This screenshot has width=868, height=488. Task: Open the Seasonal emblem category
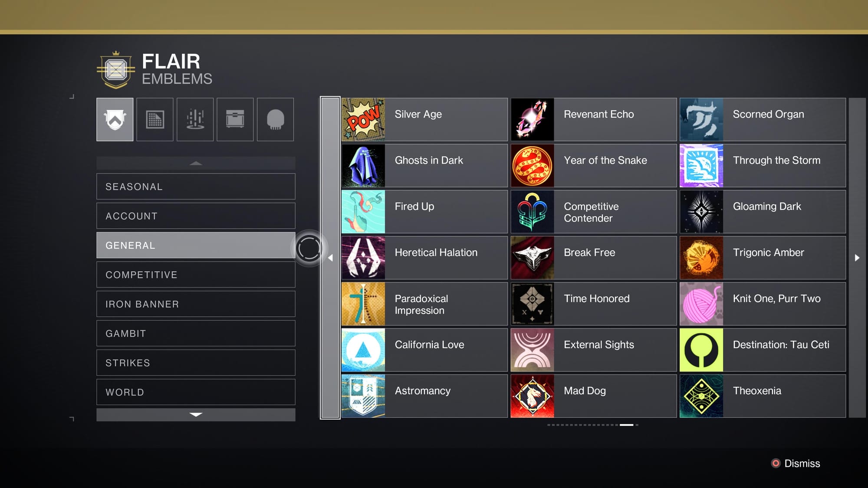196,187
